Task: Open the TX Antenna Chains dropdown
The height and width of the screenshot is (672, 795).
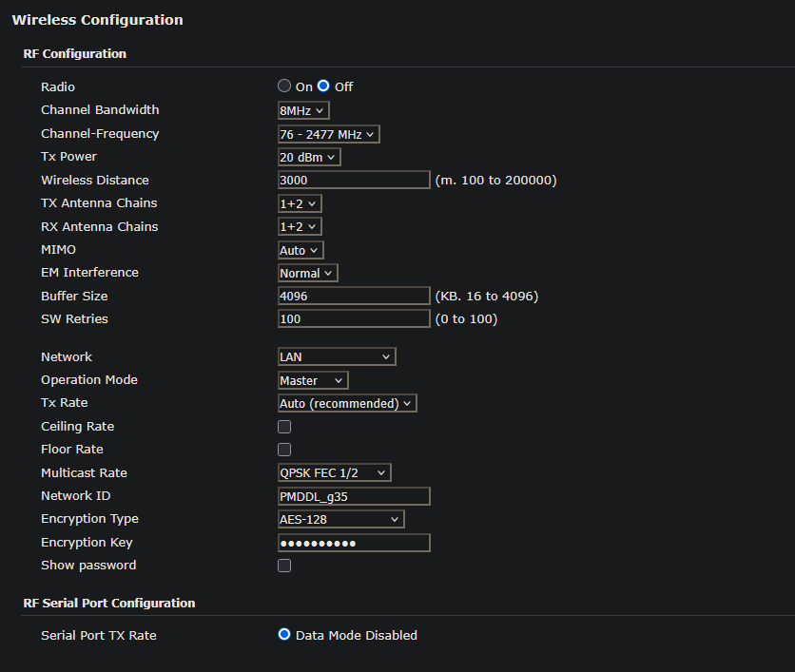Action: pos(300,203)
